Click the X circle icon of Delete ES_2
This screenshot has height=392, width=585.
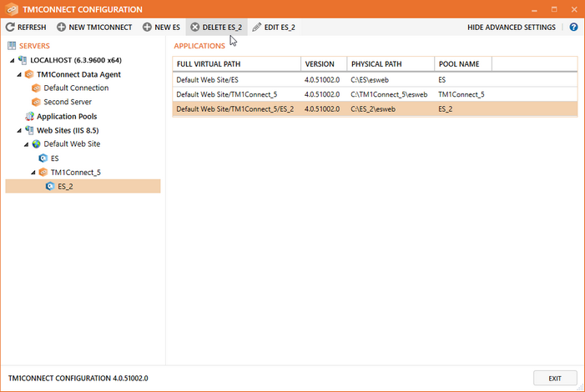194,28
